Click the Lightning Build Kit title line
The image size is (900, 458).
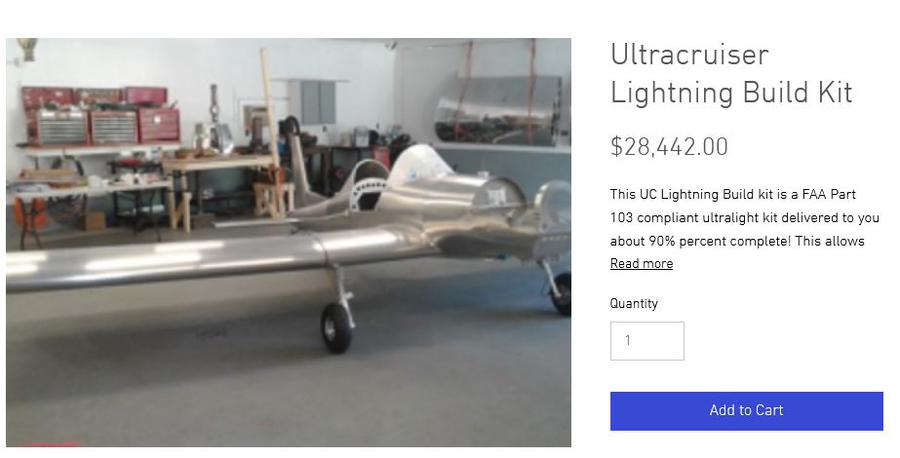pos(731,93)
